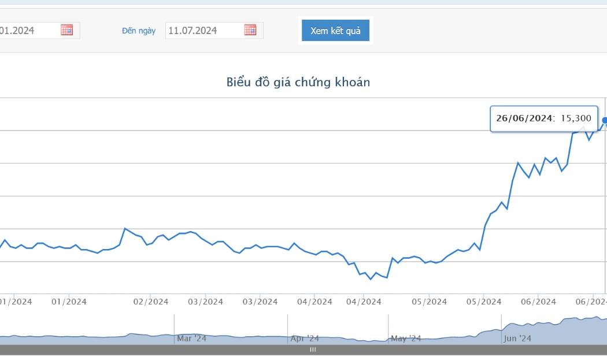Click the first x-axis label 03/2024
The width and height of the screenshot is (607, 364).
click(x=206, y=302)
